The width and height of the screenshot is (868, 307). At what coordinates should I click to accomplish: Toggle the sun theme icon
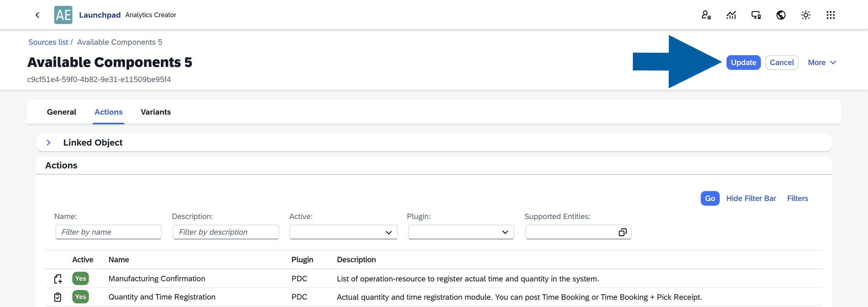806,15
